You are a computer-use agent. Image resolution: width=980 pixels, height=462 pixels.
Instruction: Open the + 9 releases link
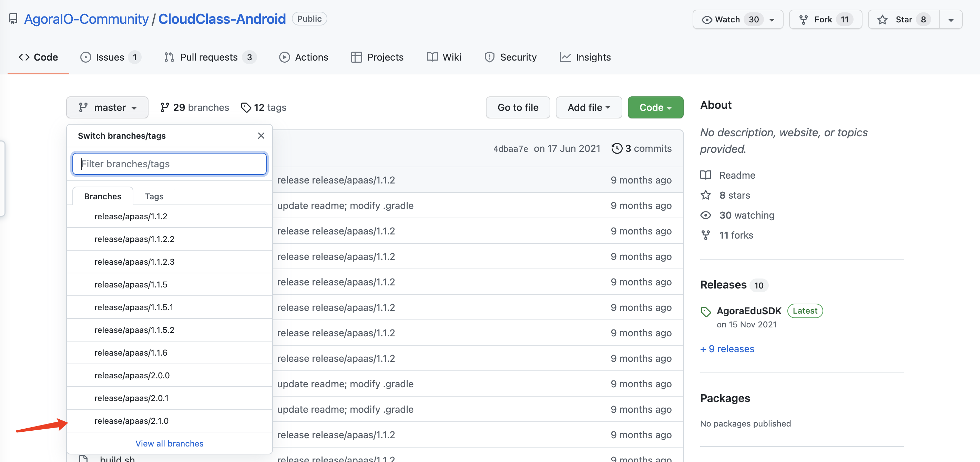pos(727,349)
